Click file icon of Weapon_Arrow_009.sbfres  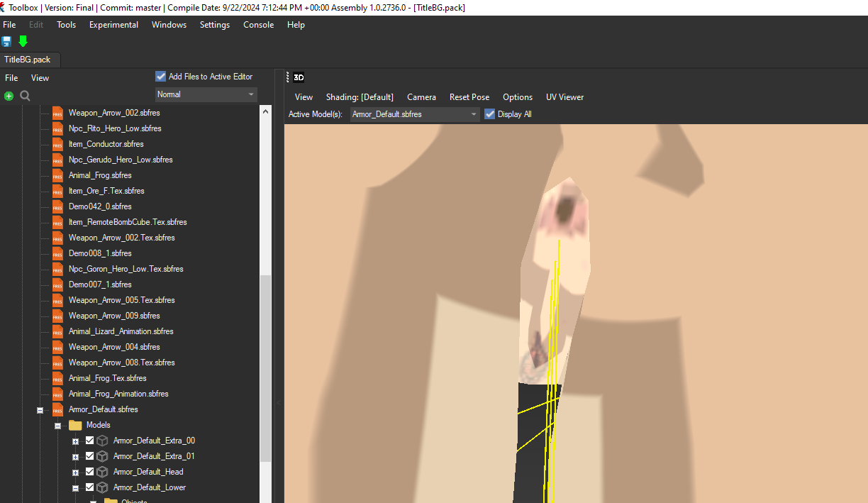coord(58,316)
